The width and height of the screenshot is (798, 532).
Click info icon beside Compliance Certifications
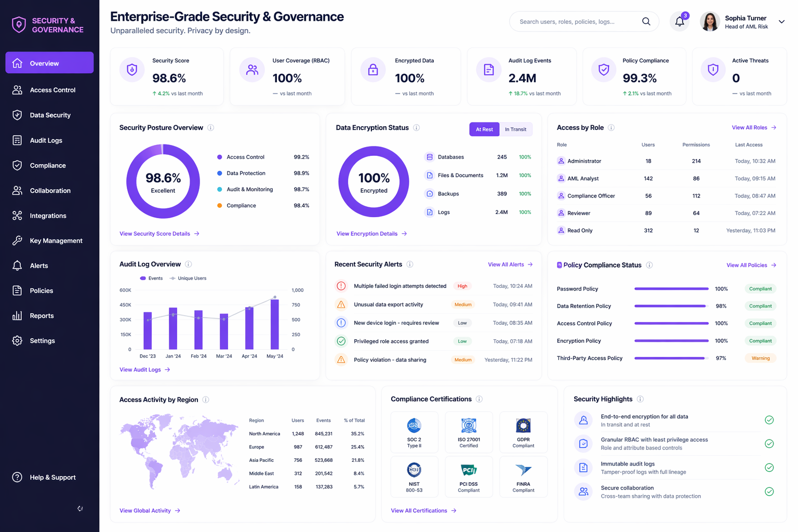pos(479,399)
